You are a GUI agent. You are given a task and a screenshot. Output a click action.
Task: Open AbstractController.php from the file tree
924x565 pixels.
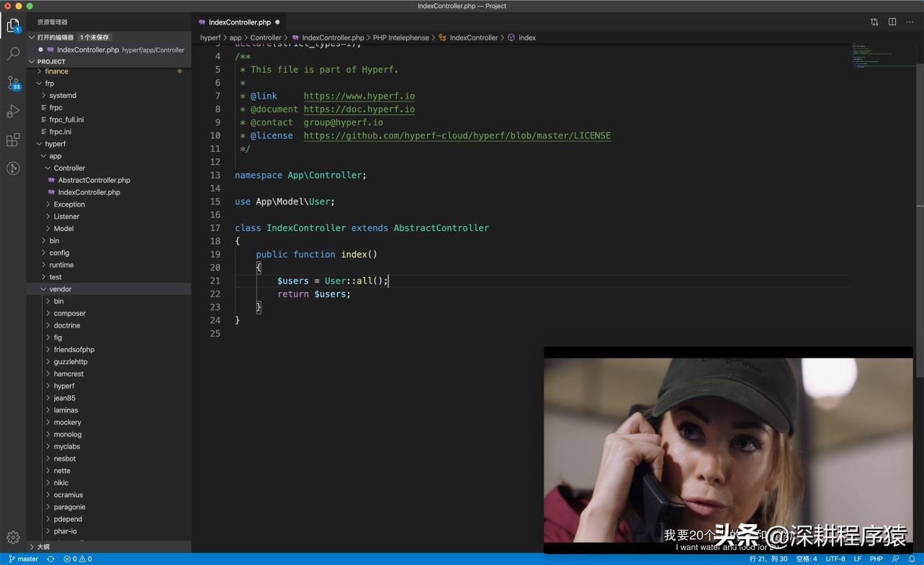coord(94,181)
